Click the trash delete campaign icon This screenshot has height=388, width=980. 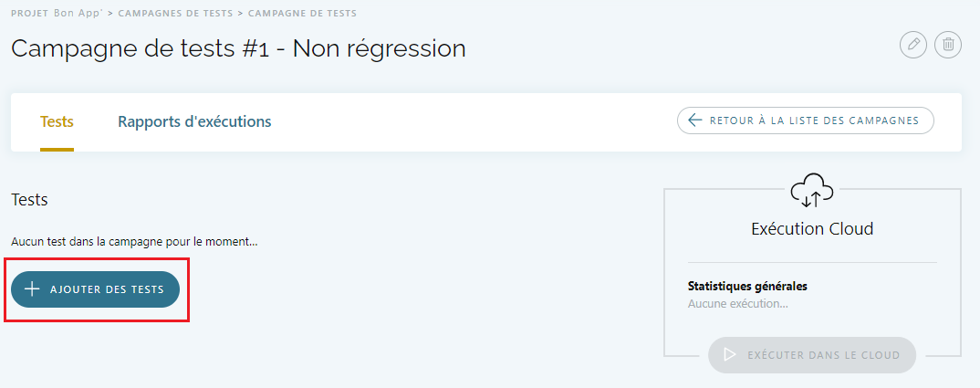[948, 45]
